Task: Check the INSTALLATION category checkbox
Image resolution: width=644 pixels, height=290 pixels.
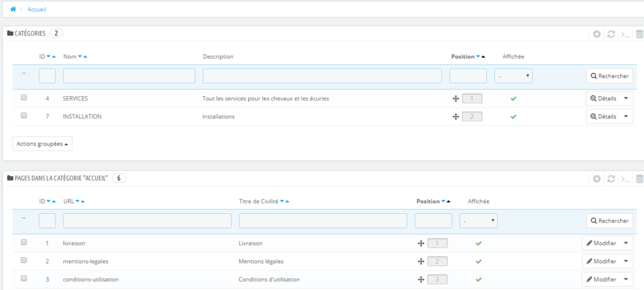Action: point(24,115)
